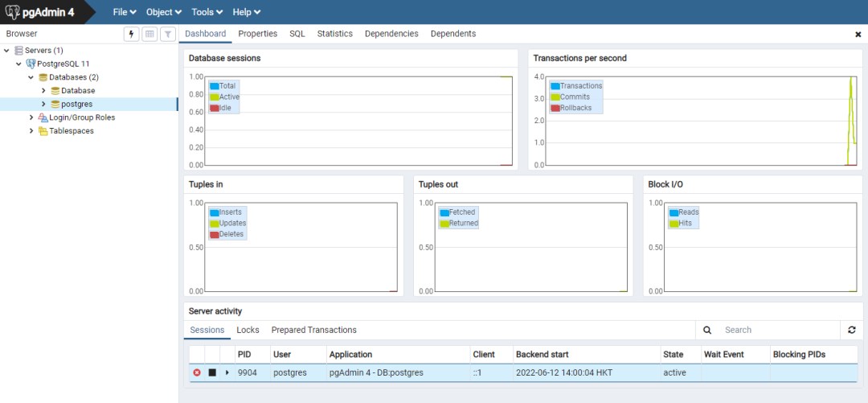Click the State column header
Screen dimensions: 868x403
[681, 354]
